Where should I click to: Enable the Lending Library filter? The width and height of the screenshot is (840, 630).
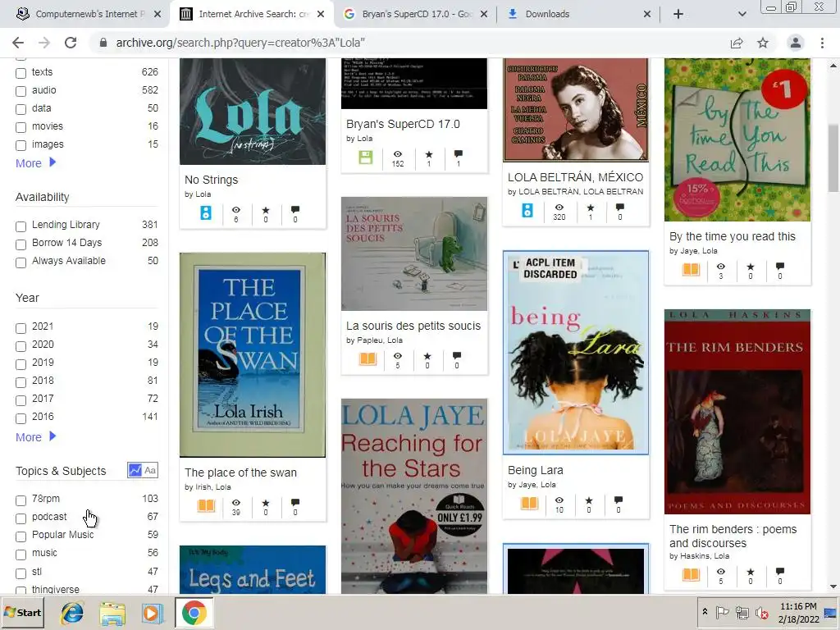21,226
